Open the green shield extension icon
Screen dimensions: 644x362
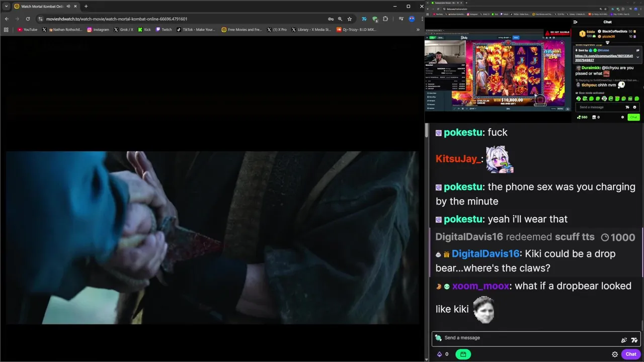375,19
